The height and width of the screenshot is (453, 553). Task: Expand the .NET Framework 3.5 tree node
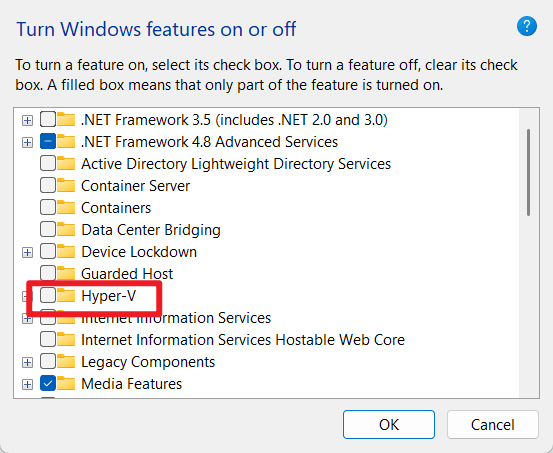(x=27, y=120)
